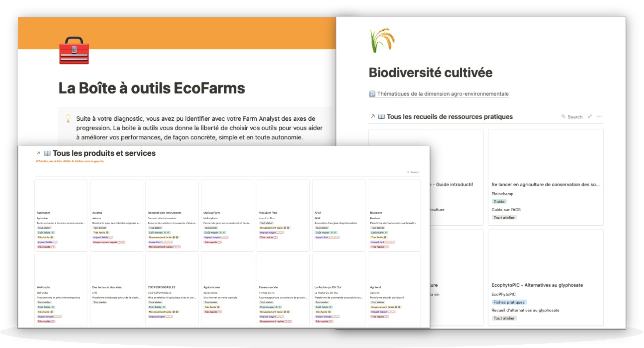Click the book icon beside Tous les produits et services
Image resolution: width=644 pixels, height=348 pixels.
coord(47,153)
